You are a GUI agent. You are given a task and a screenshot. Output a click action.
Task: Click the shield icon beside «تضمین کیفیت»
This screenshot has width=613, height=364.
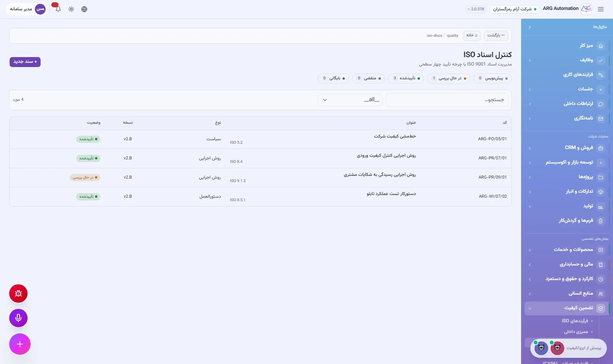601,308
